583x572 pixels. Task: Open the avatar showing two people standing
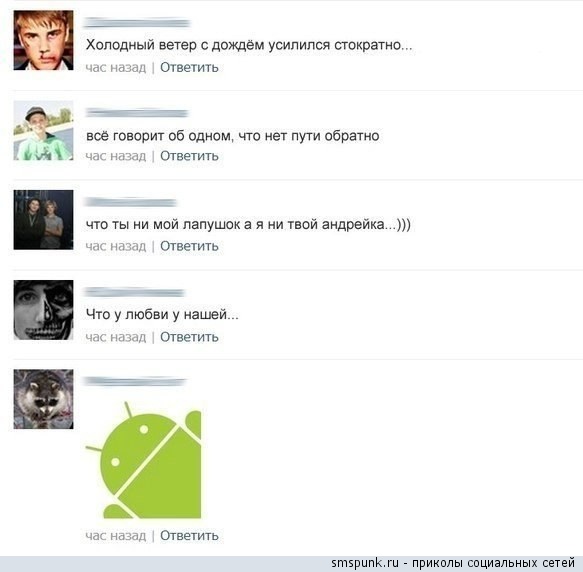click(44, 220)
